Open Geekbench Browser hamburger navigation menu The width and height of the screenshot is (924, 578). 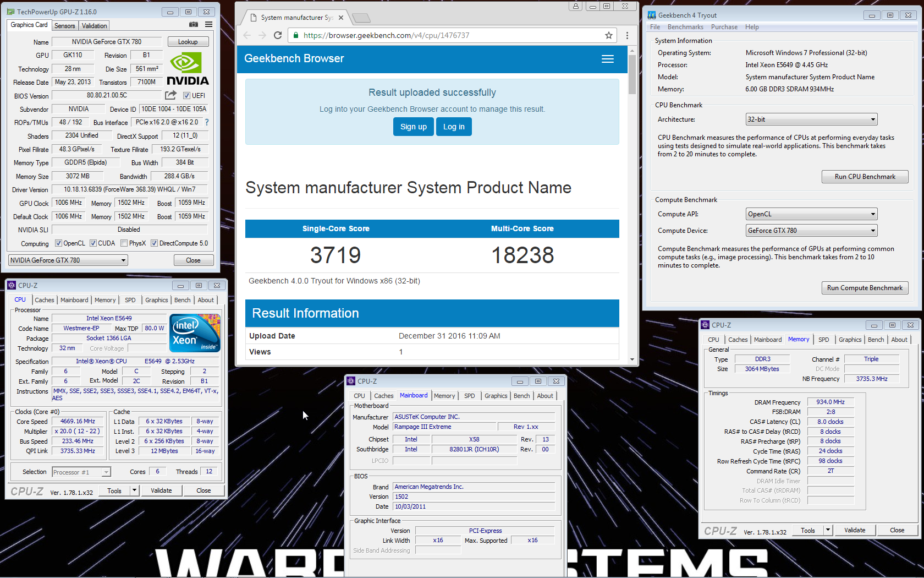pyautogui.click(x=608, y=59)
